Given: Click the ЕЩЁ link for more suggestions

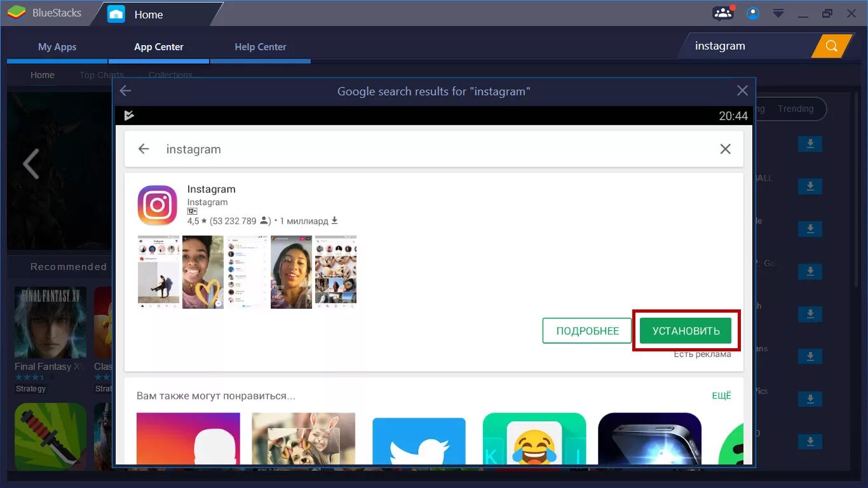Looking at the screenshot, I should coord(721,395).
